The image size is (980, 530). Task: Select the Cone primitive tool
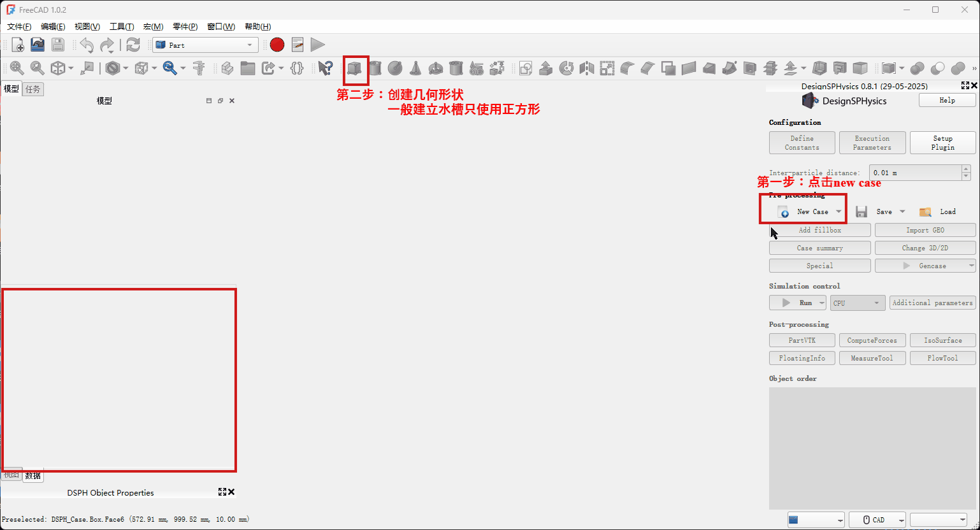416,68
